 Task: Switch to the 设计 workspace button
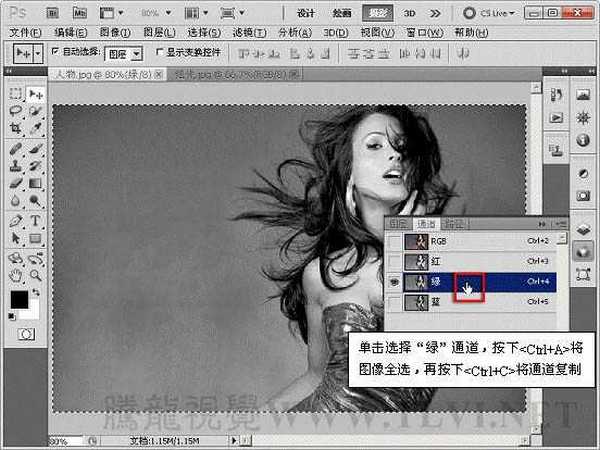click(x=306, y=13)
